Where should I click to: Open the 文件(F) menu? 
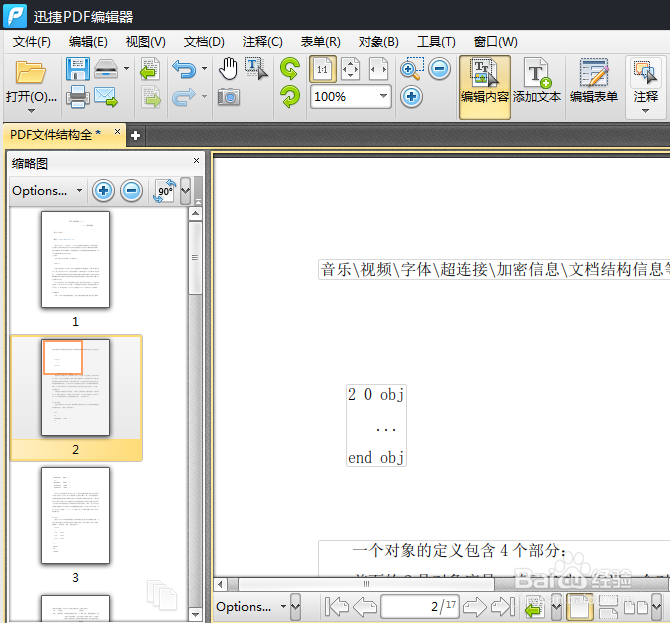coord(32,42)
